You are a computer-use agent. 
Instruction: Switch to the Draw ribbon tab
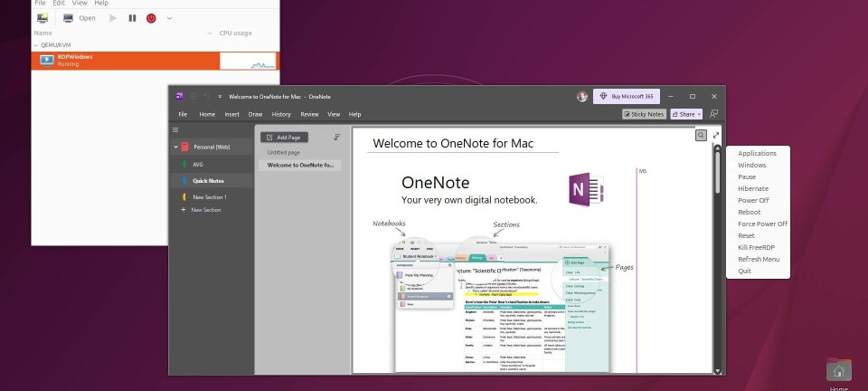pyautogui.click(x=255, y=115)
